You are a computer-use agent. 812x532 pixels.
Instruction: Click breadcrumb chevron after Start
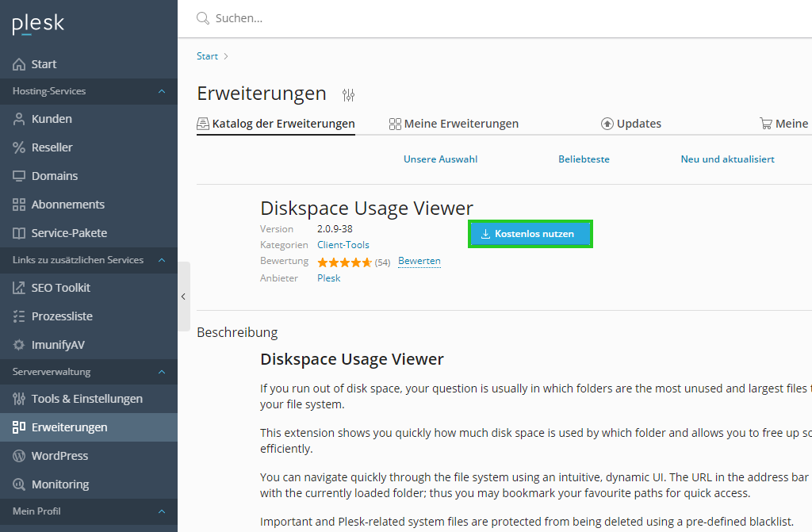click(x=226, y=56)
